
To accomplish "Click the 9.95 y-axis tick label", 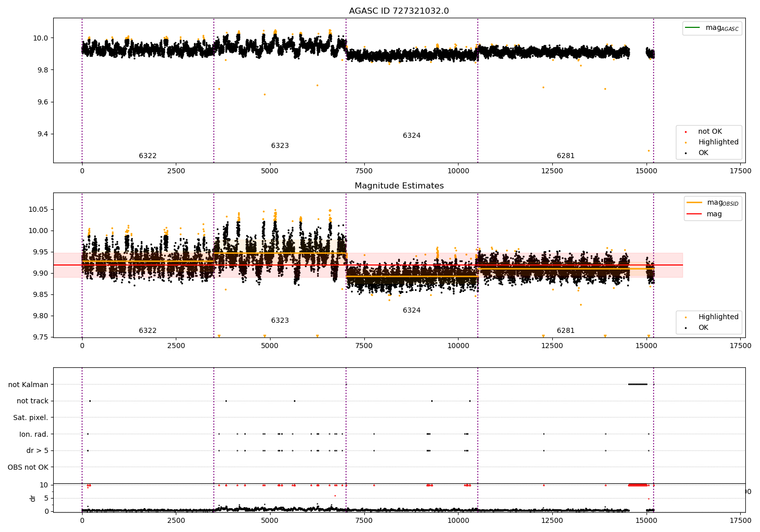I will coord(42,252).
